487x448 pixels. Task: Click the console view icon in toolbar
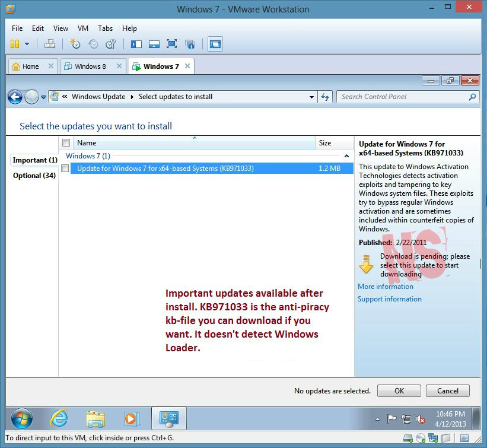pyautogui.click(x=215, y=44)
